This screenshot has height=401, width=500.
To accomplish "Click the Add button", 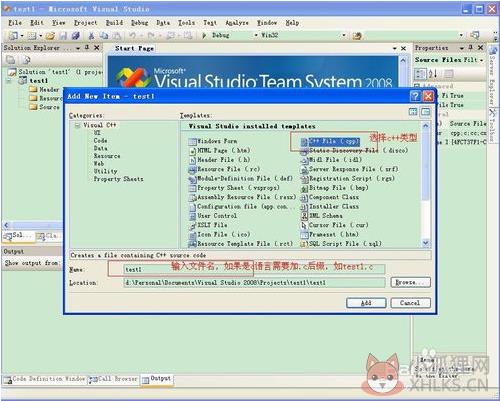I will (x=366, y=303).
